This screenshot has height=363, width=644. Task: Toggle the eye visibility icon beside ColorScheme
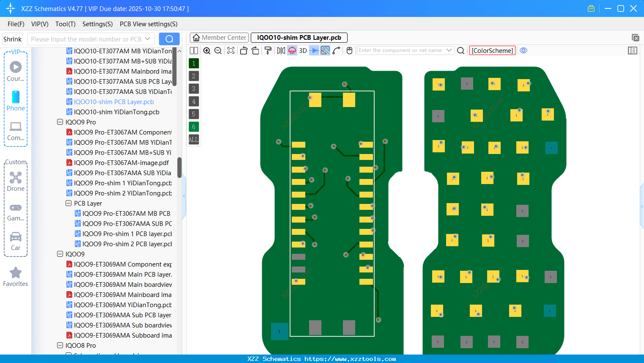pyautogui.click(x=523, y=50)
